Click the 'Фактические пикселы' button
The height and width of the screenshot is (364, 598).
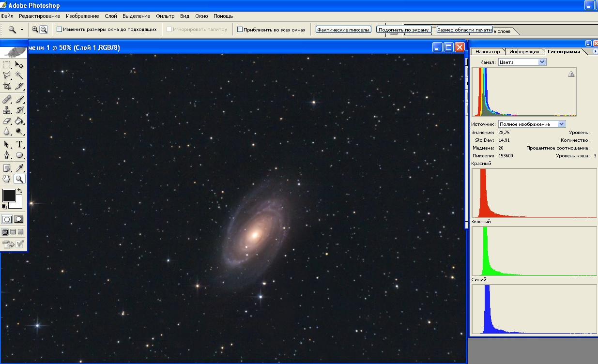click(343, 30)
